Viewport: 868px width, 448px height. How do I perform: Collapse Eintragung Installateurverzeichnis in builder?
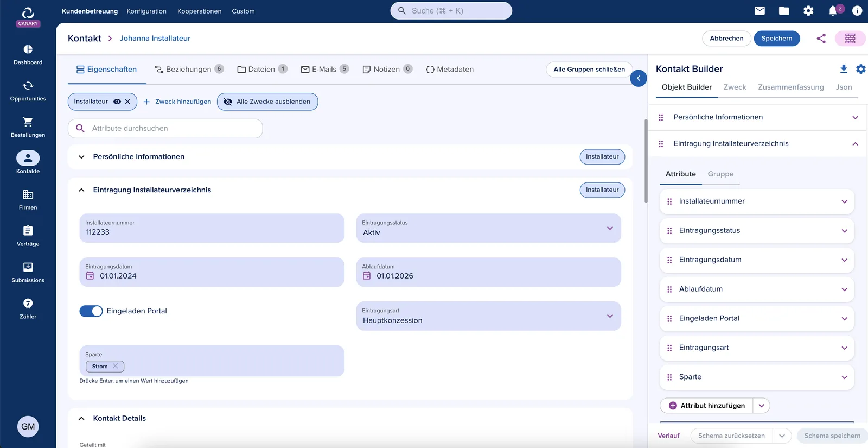click(x=856, y=144)
